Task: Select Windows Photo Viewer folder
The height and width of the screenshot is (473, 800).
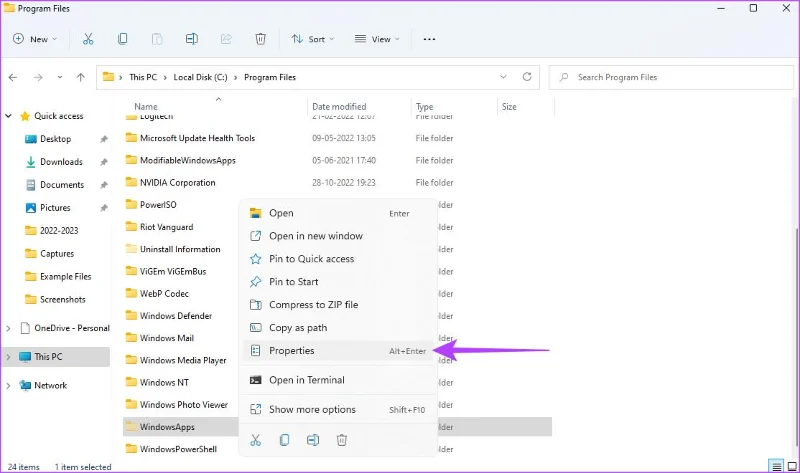Action: (x=184, y=405)
